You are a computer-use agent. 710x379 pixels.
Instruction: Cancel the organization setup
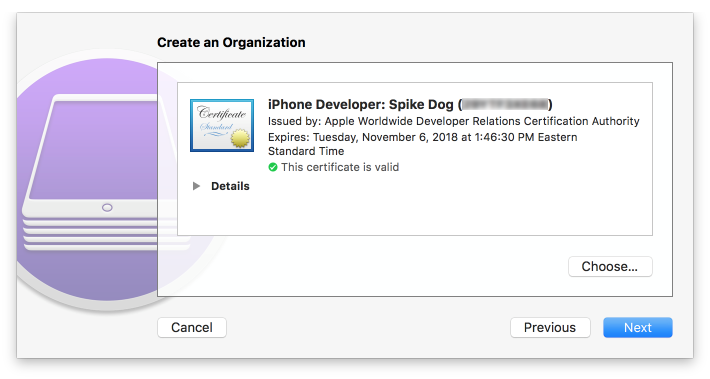click(x=192, y=327)
